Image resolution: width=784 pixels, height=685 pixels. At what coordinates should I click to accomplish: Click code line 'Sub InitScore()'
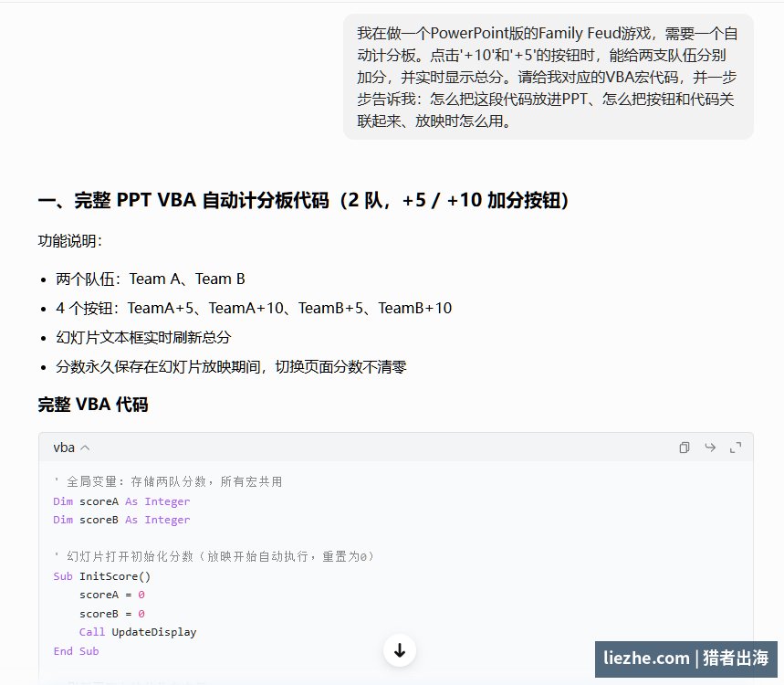tap(102, 576)
